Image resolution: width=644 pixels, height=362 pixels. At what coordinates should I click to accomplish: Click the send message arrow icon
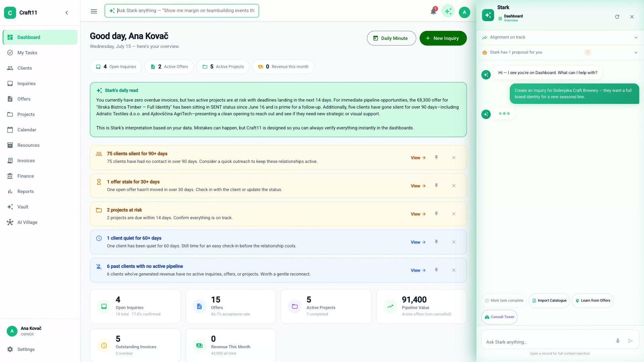point(631,341)
